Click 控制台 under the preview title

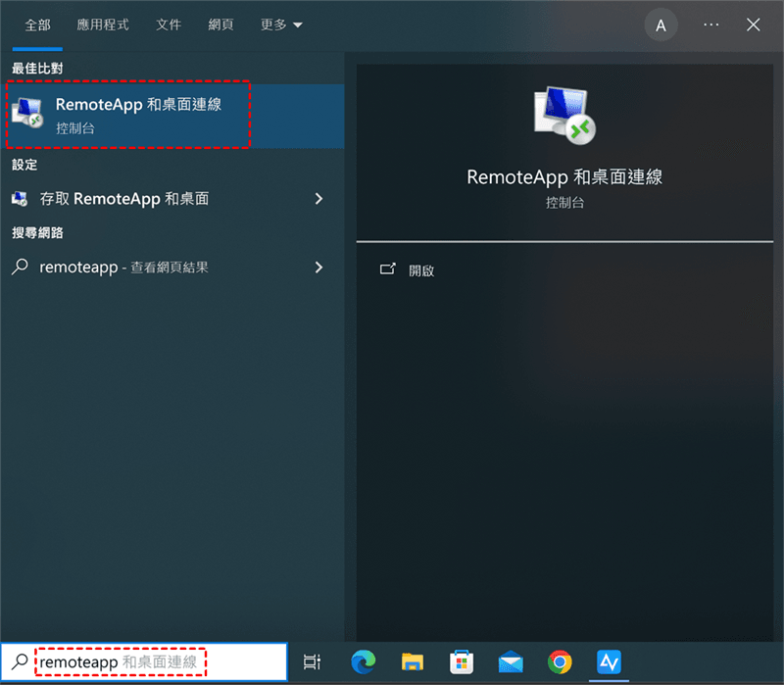pos(564,203)
